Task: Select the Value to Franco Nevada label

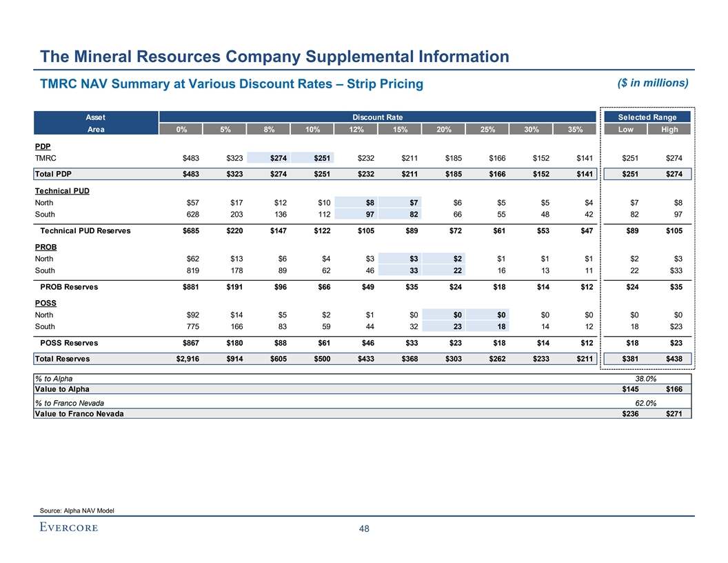Action: pyautogui.click(x=80, y=414)
